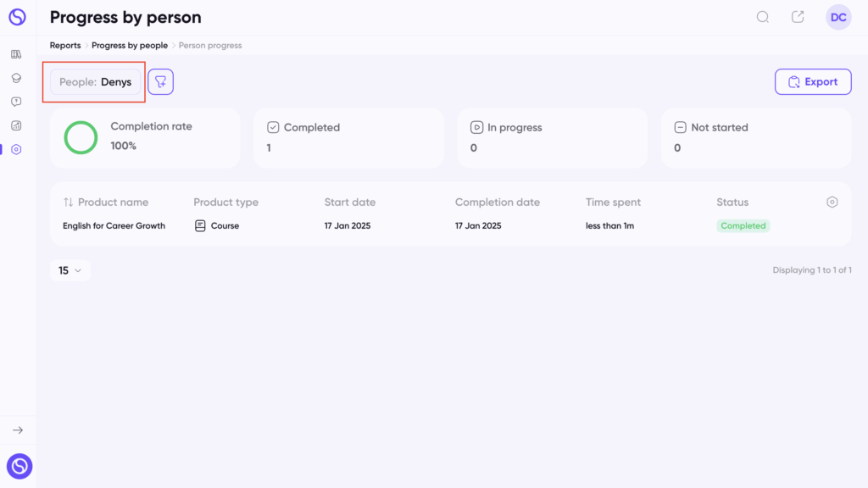
Task: Open English for Career Growth row
Action: point(451,225)
